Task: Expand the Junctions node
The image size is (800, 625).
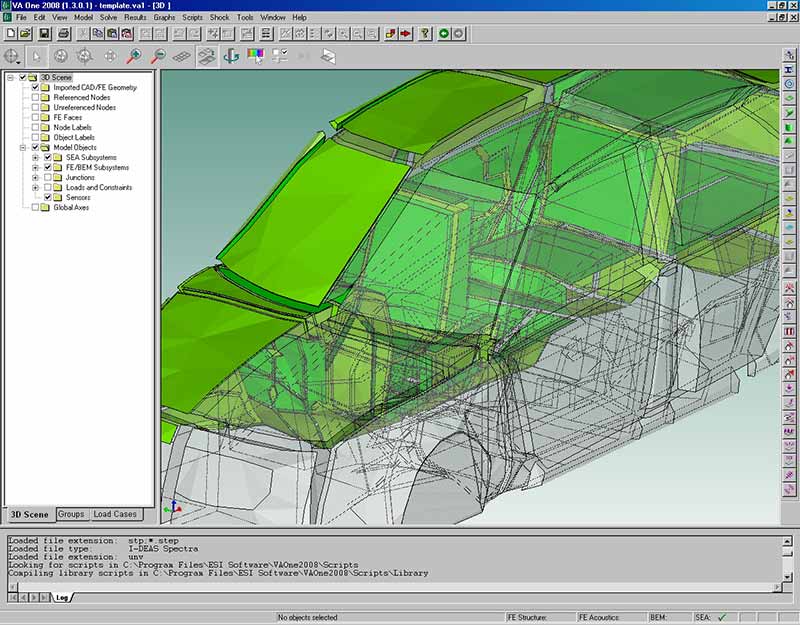Action: pyautogui.click(x=35, y=178)
